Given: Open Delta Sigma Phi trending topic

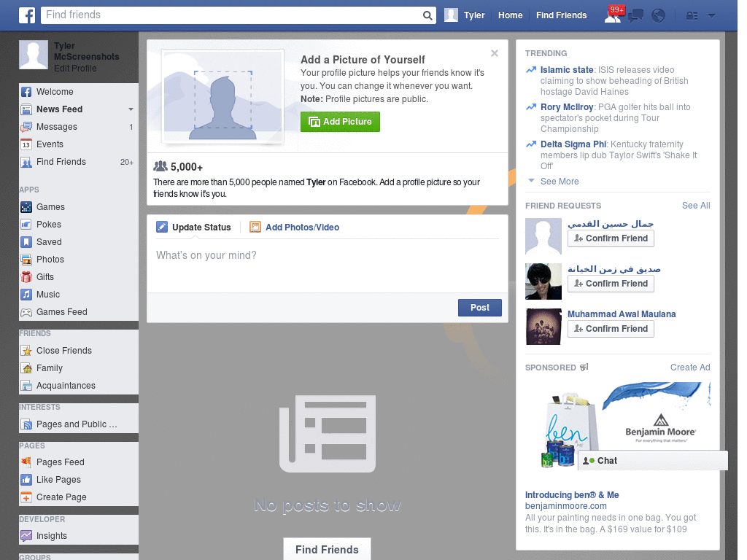Looking at the screenshot, I should click(573, 144).
